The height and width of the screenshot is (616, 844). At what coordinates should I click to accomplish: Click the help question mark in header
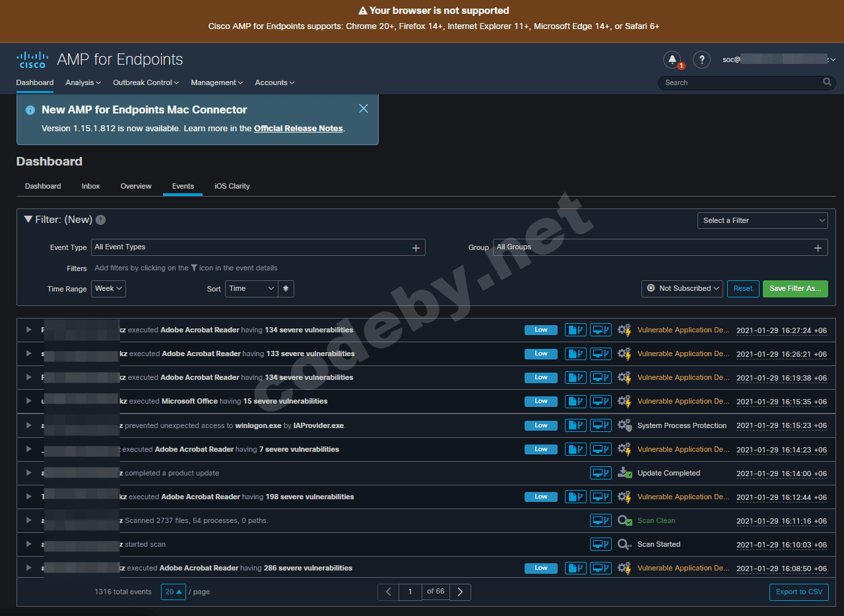point(701,59)
